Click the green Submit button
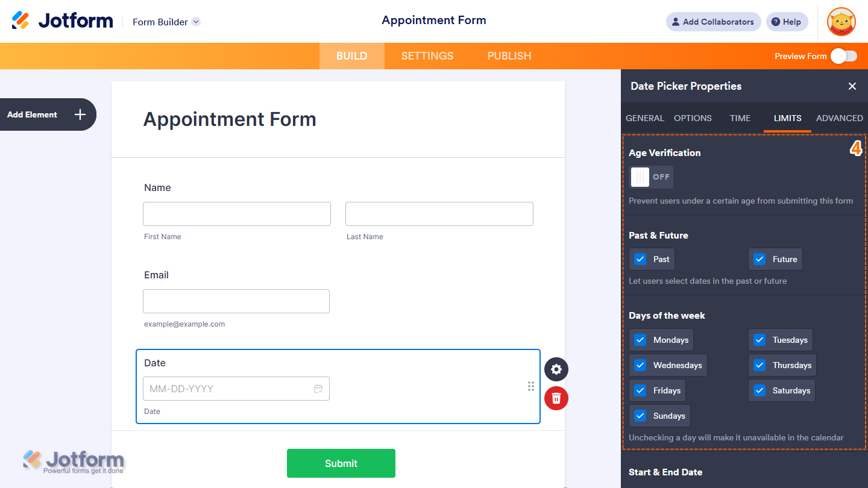868x488 pixels. (341, 463)
